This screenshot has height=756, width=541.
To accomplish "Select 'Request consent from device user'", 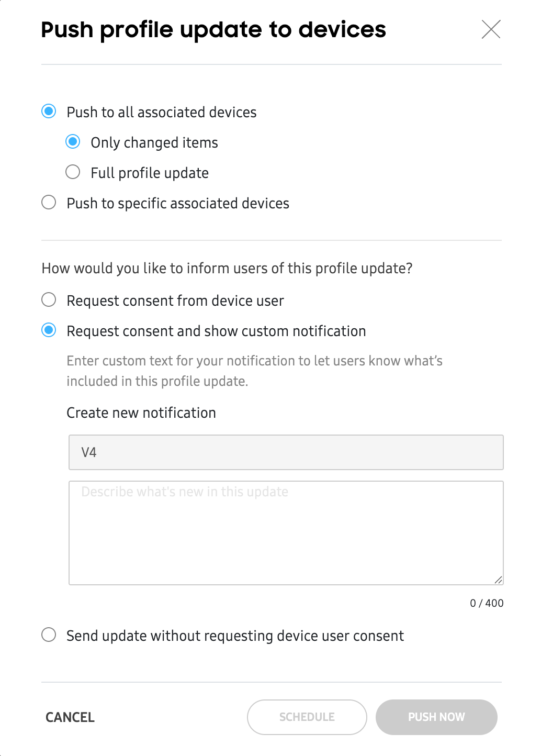I will (49, 300).
